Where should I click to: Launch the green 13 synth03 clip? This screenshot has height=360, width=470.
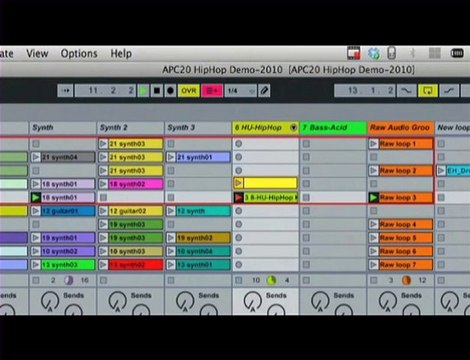pos(36,265)
